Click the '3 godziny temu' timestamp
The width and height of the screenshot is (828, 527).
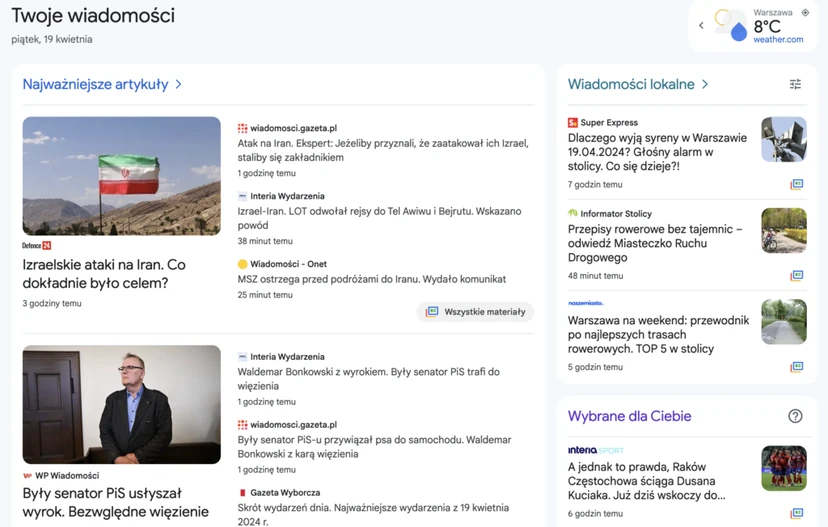click(52, 304)
